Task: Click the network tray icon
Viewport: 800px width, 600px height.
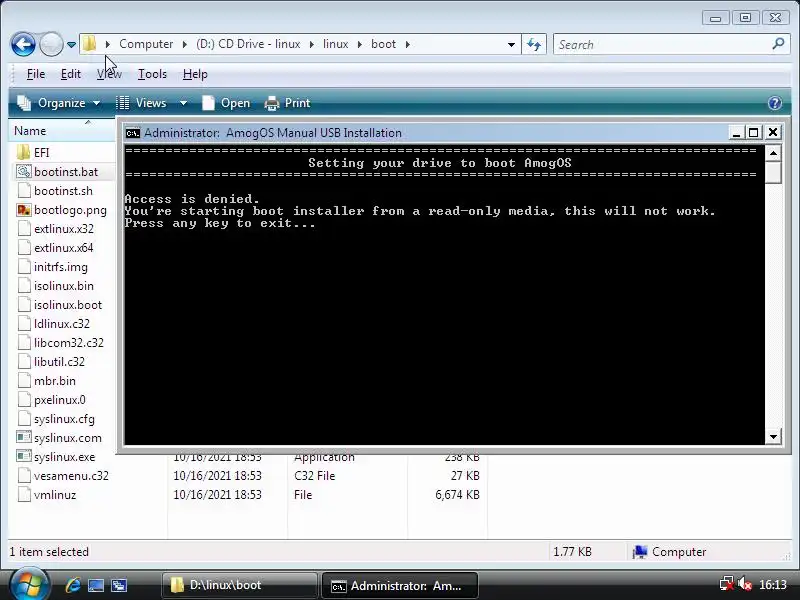Action: pos(727,584)
